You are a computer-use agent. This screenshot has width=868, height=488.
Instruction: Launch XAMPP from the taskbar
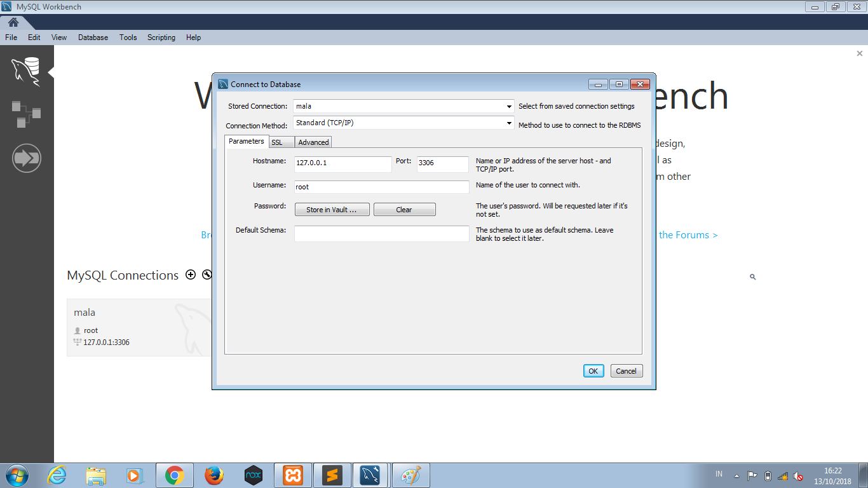(x=292, y=475)
